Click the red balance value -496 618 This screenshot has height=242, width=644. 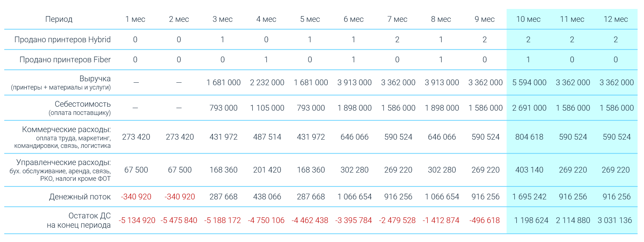click(484, 221)
